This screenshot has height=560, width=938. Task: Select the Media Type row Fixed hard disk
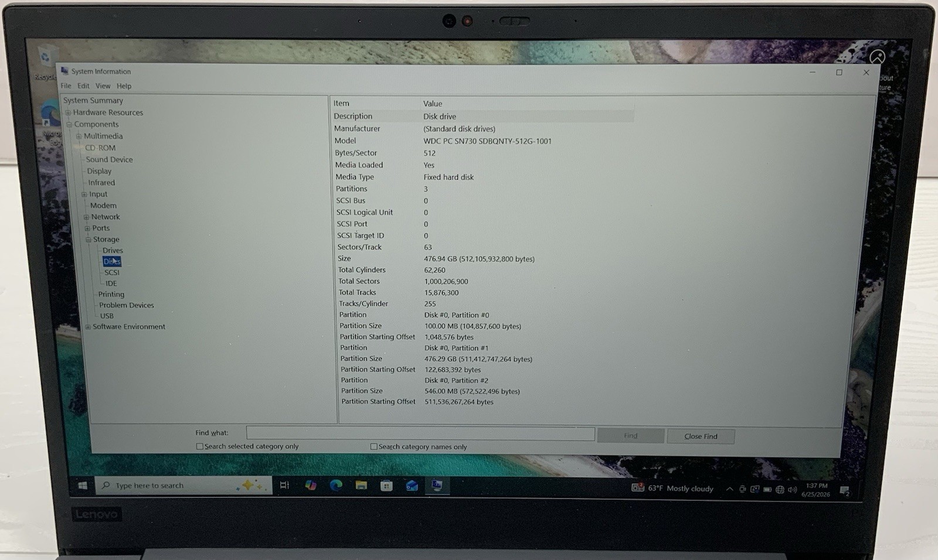(x=405, y=177)
